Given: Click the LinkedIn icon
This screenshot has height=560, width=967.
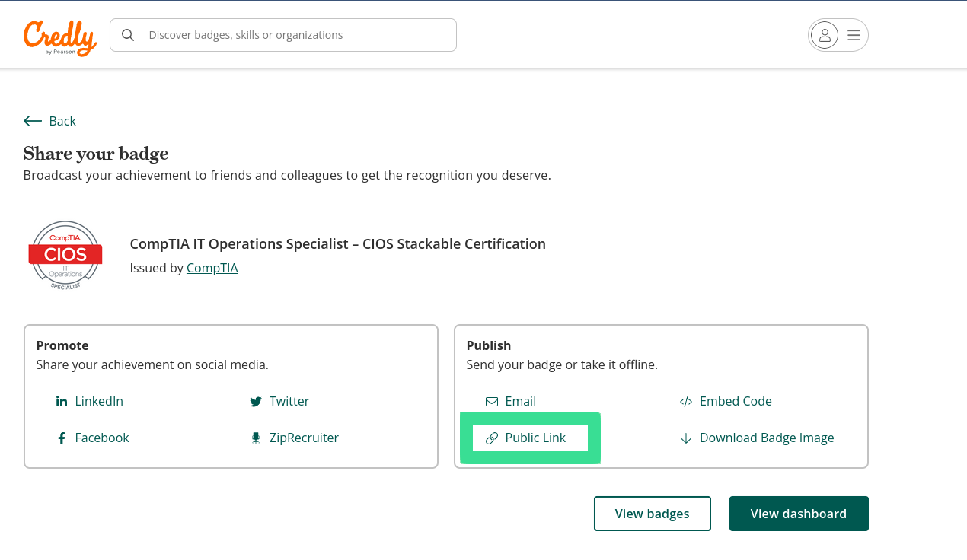Looking at the screenshot, I should click(62, 402).
